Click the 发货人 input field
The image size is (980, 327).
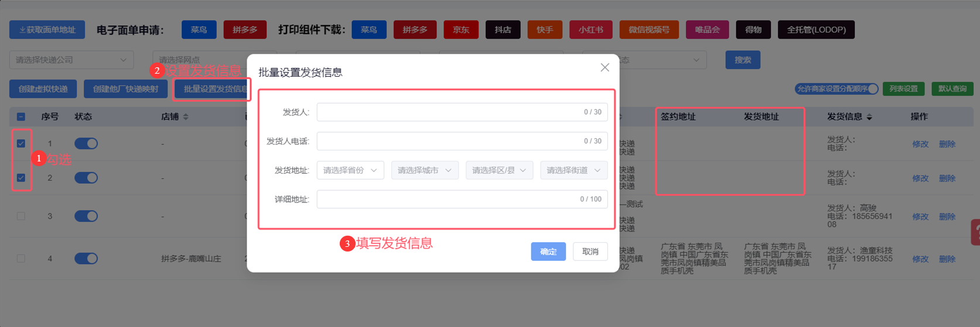(x=462, y=112)
